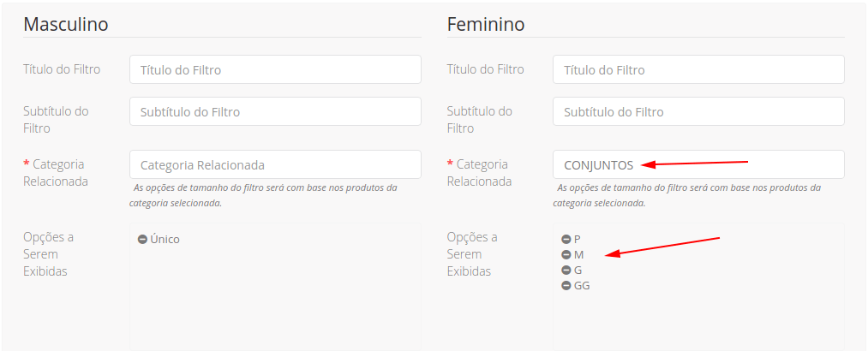This screenshot has height=351, width=868.
Task: Focus Masculino Subtítulo do Filtro field
Action: [x=275, y=111]
